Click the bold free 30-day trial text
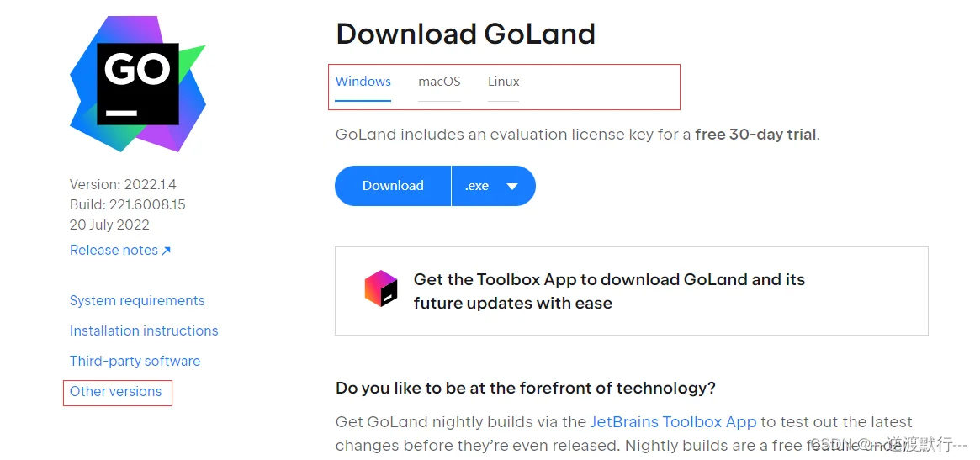 (x=755, y=135)
